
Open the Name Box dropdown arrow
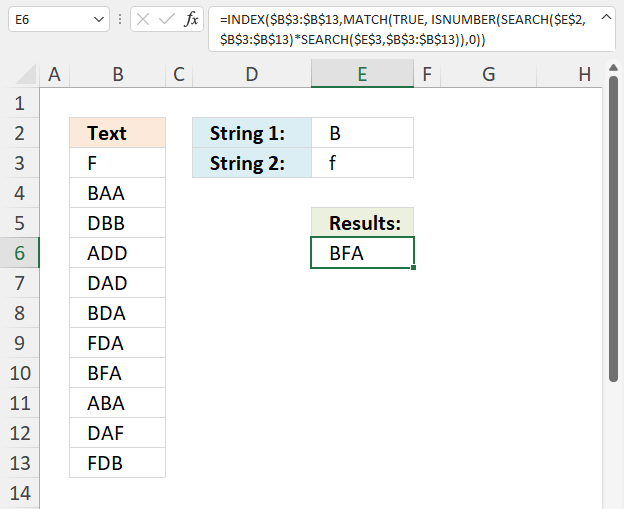click(97, 20)
